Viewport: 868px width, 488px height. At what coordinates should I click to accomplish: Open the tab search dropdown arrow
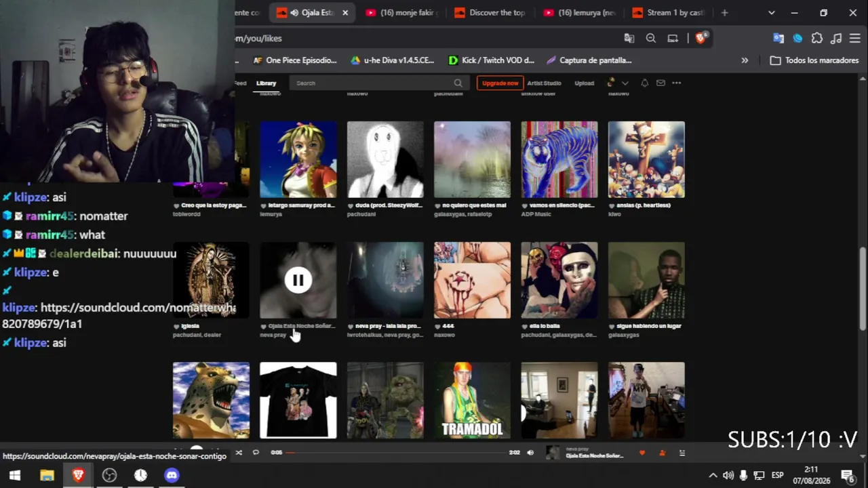coord(772,13)
